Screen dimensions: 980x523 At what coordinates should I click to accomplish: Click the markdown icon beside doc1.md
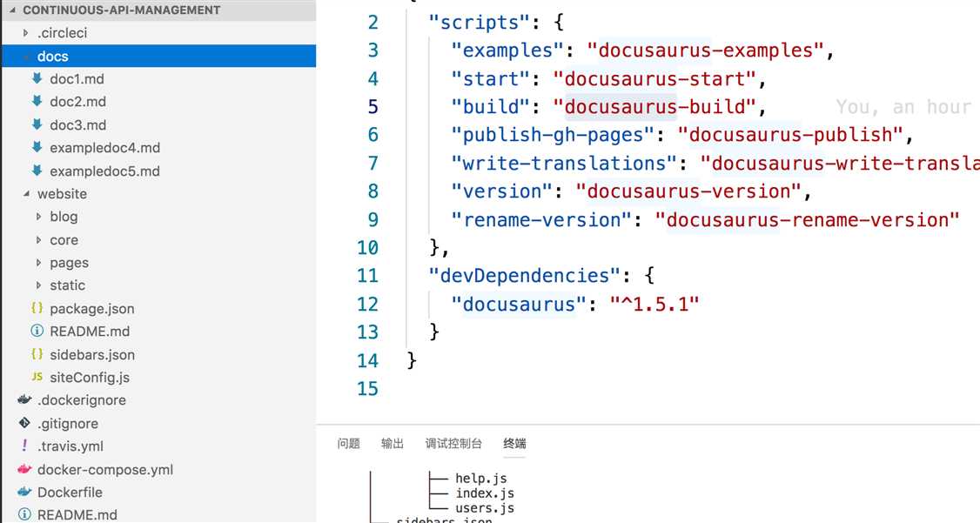tap(37, 78)
